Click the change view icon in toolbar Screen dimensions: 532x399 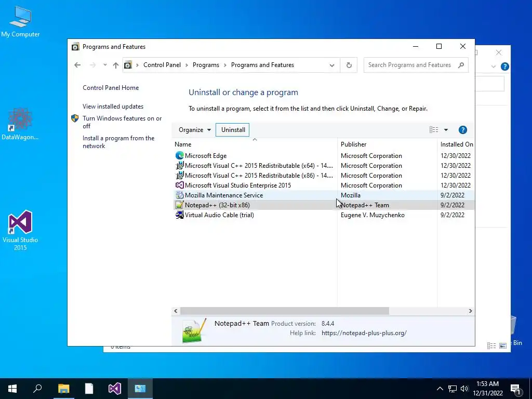coord(434,129)
